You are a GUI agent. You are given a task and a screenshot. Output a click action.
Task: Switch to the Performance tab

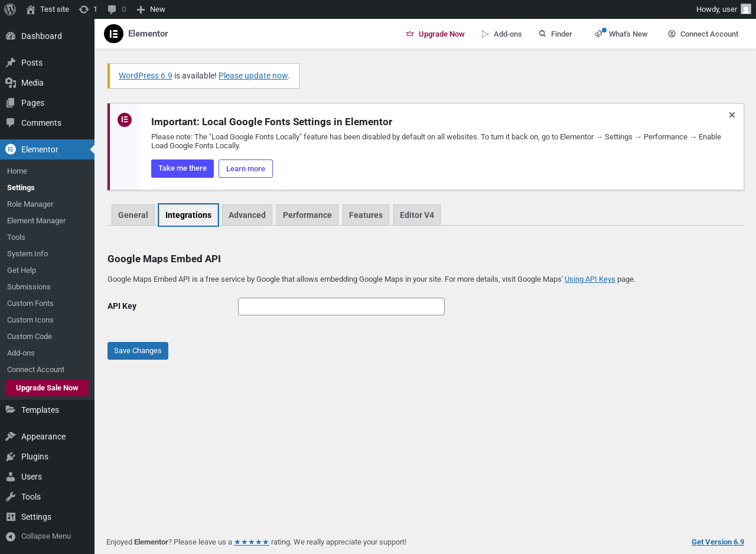pos(307,215)
